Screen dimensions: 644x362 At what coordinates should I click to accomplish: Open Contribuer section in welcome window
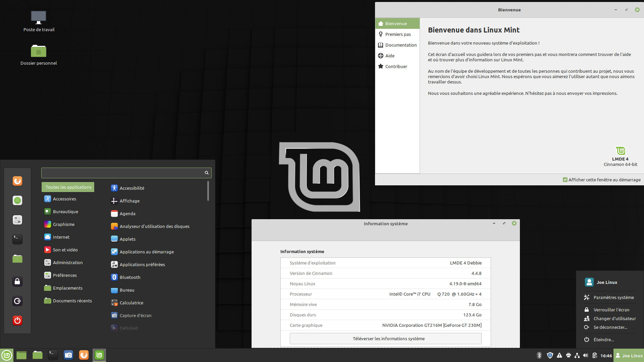click(397, 66)
